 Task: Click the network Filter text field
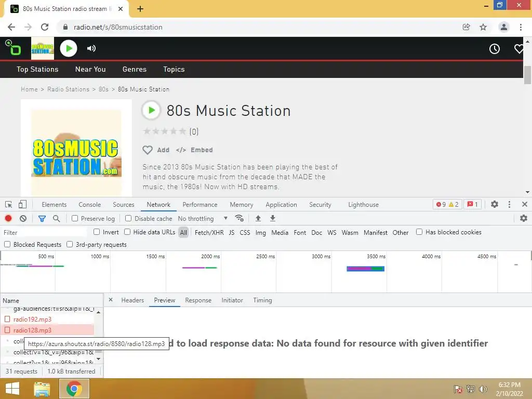pyautogui.click(x=44, y=232)
